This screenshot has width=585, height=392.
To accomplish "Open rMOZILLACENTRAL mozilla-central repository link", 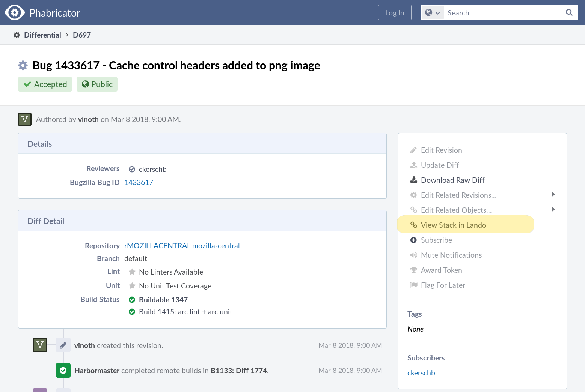I will coord(182,246).
